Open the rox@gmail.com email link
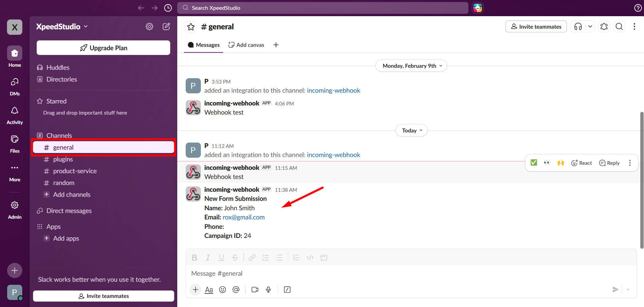Viewport: 644px width, 307px height. 243,217
